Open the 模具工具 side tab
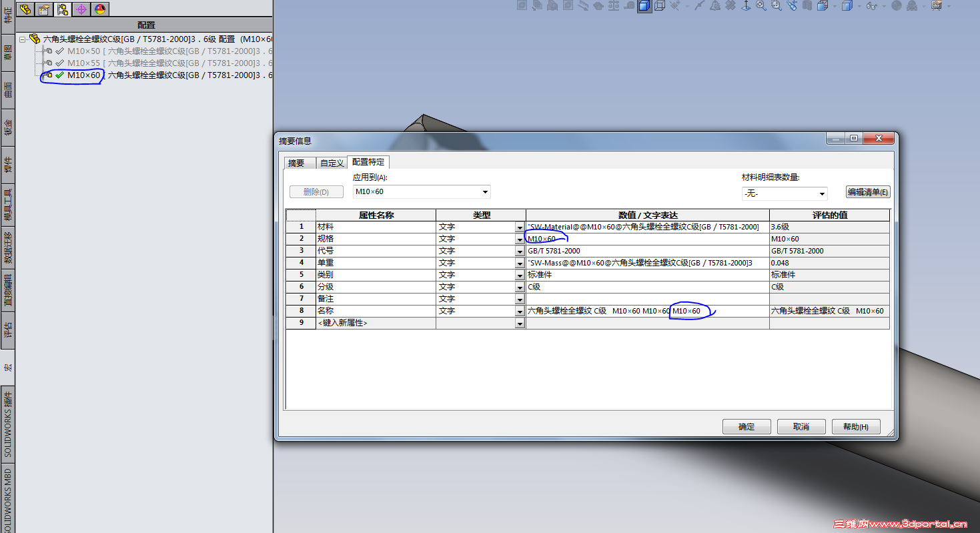The height and width of the screenshot is (533, 980). click(7, 203)
